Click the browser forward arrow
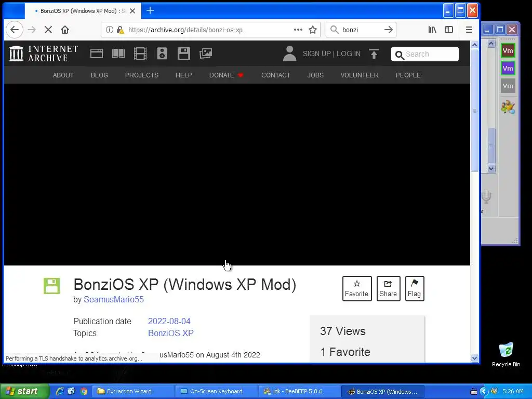Screen dimensions: 532x399 32,30
